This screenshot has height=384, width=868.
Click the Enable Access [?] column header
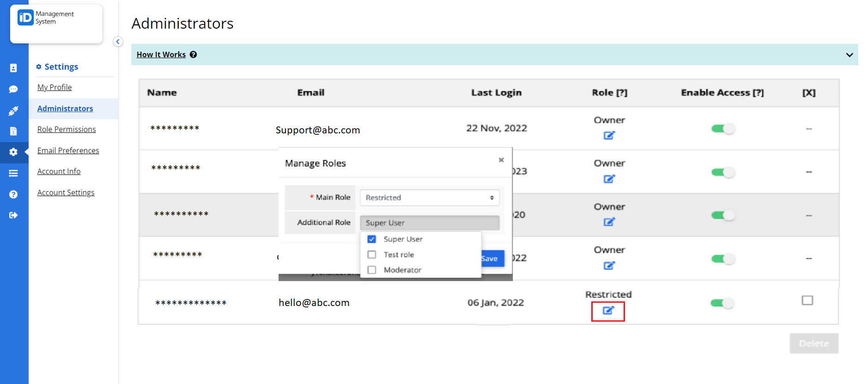(x=722, y=93)
